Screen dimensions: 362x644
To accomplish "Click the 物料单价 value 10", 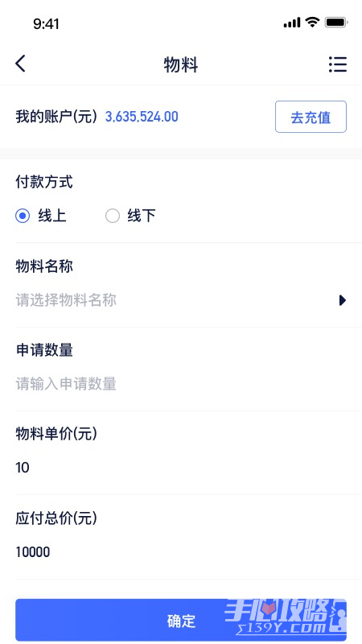I will click(23, 468).
